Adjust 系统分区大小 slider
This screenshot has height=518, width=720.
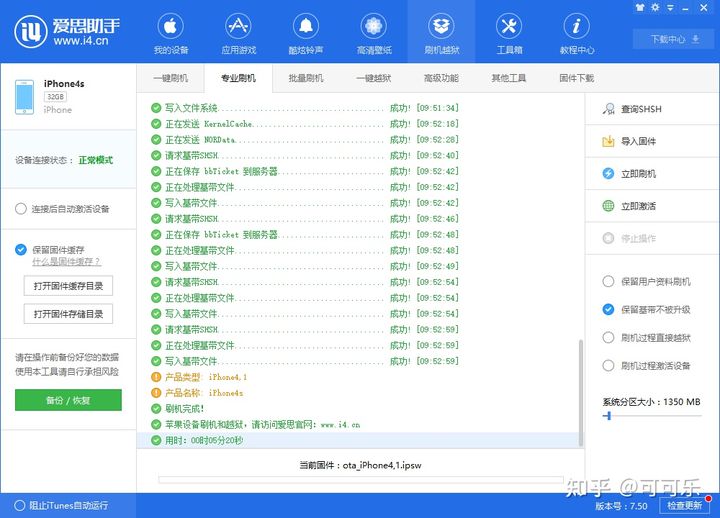607,415
